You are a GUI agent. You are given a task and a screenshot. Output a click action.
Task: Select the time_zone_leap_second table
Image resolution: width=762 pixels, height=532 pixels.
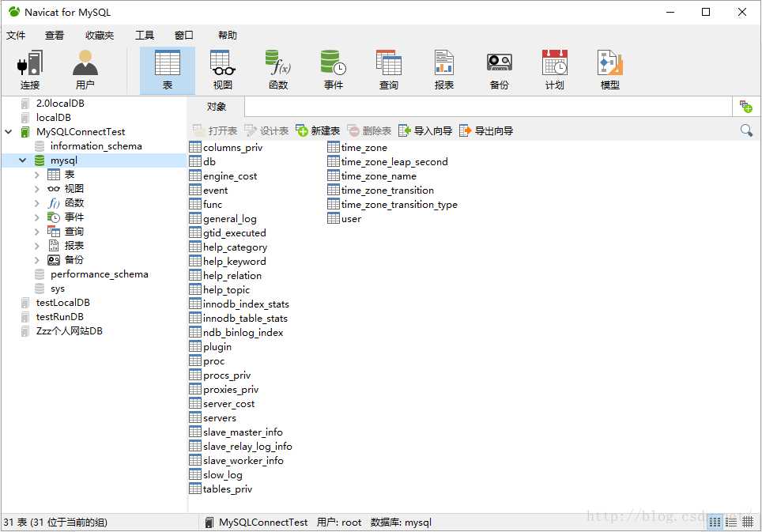(394, 162)
